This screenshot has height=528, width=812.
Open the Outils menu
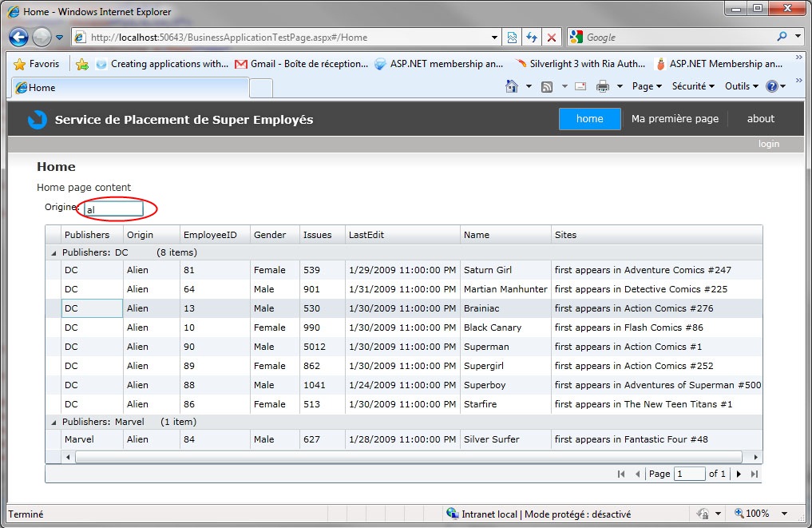click(x=741, y=86)
